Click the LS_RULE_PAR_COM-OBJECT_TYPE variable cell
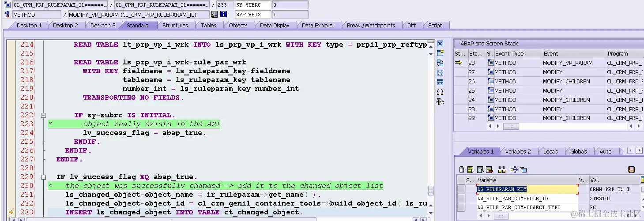 [x=527, y=207]
